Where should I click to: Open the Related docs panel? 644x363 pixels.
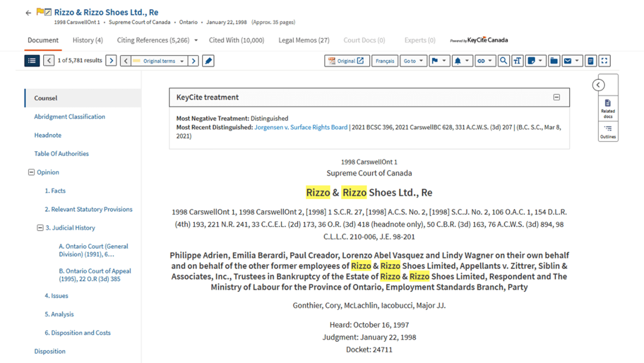(x=608, y=108)
